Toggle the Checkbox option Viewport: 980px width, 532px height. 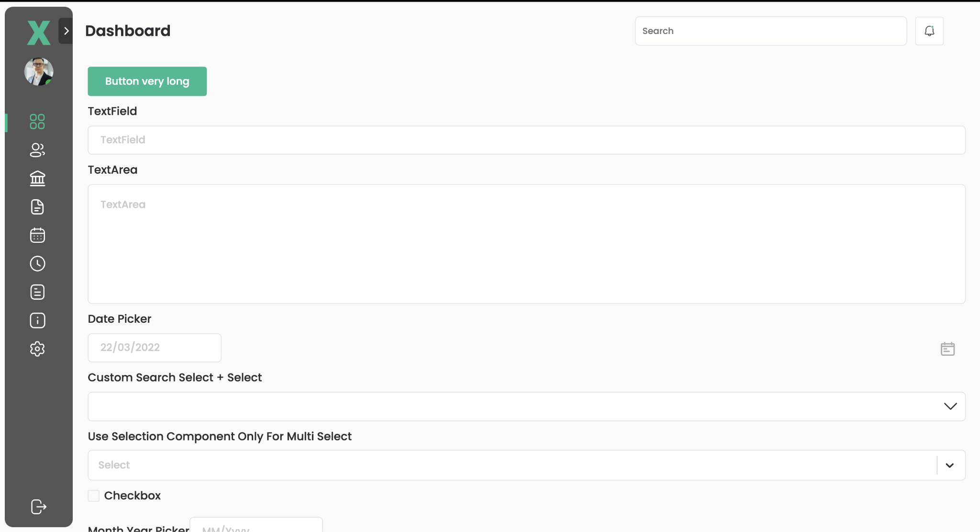pos(94,496)
